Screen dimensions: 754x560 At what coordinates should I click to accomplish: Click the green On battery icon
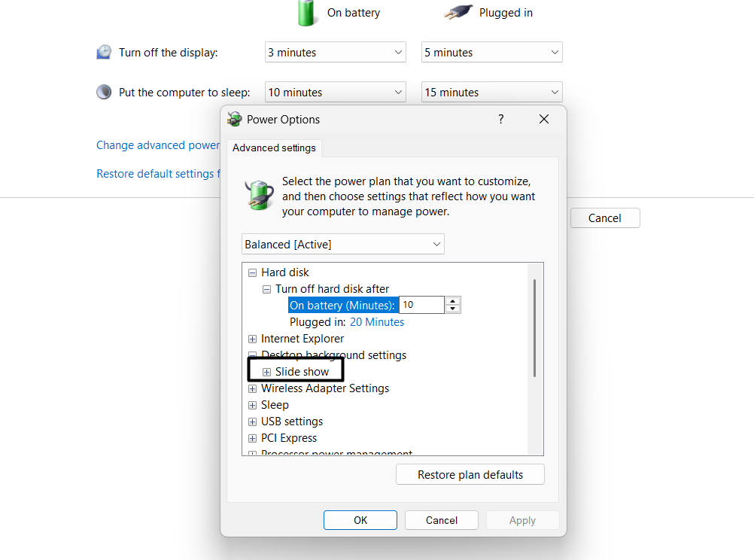(306, 13)
